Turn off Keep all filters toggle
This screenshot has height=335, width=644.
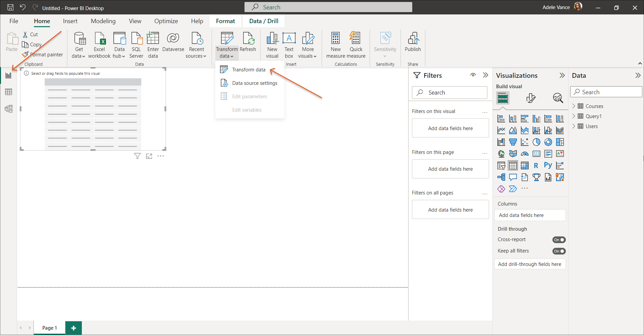559,251
